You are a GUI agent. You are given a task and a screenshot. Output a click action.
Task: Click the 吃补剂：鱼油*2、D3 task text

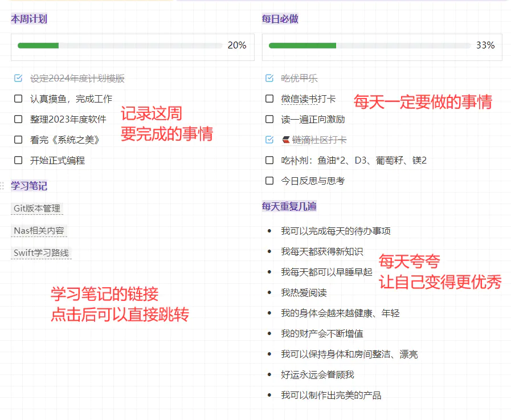[x=354, y=161]
